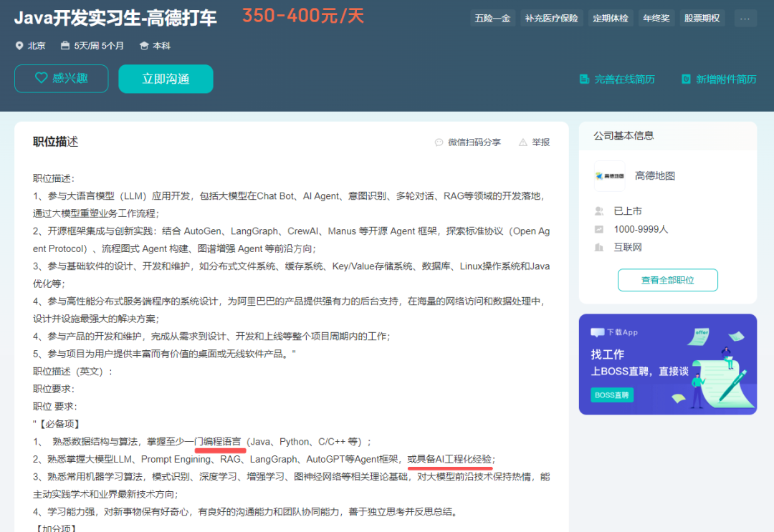This screenshot has width=774, height=532.
Task: Click the 立即沟通 button
Action: tap(166, 79)
